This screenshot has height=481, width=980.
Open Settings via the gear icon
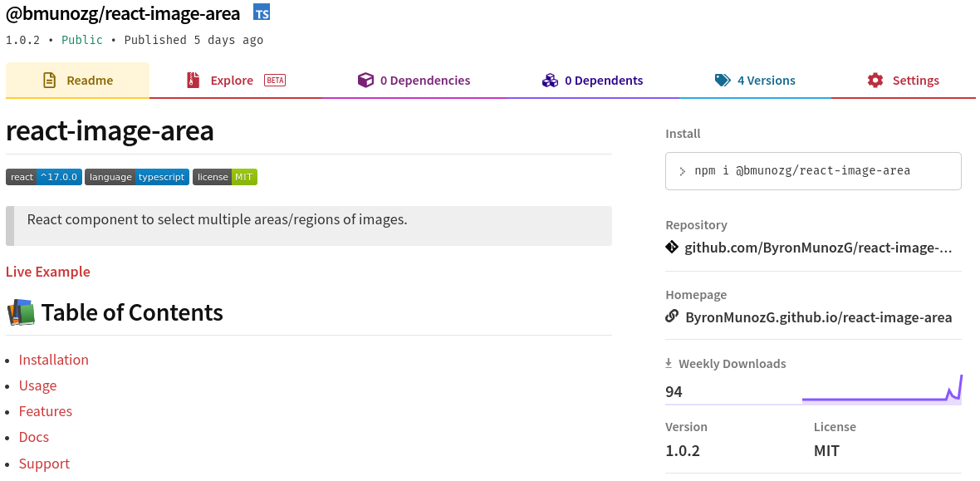[875, 80]
